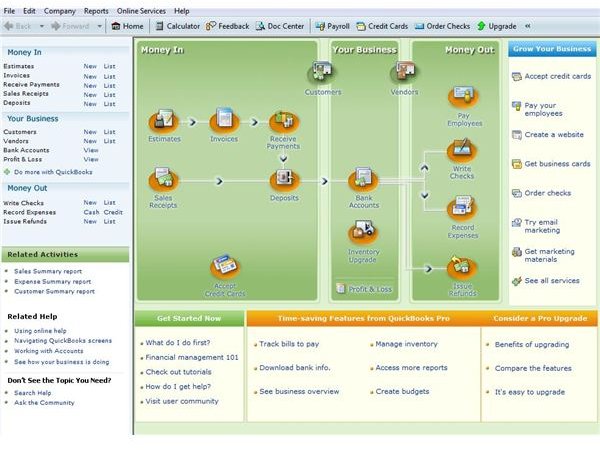This screenshot has height=450, width=600.
Task: Click the Back navigation button
Action: pyautogui.click(x=18, y=26)
